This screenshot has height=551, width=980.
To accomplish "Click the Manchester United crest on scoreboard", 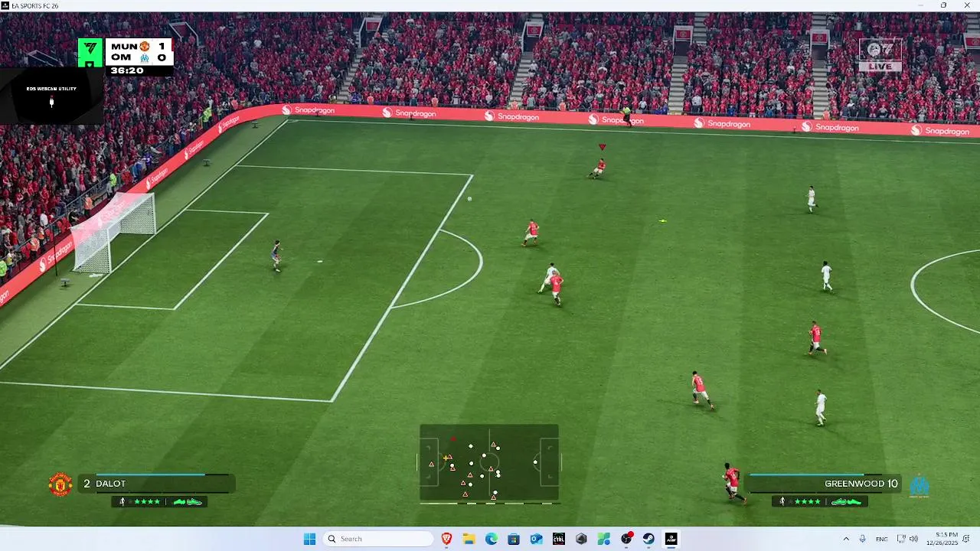I will 144,47.
